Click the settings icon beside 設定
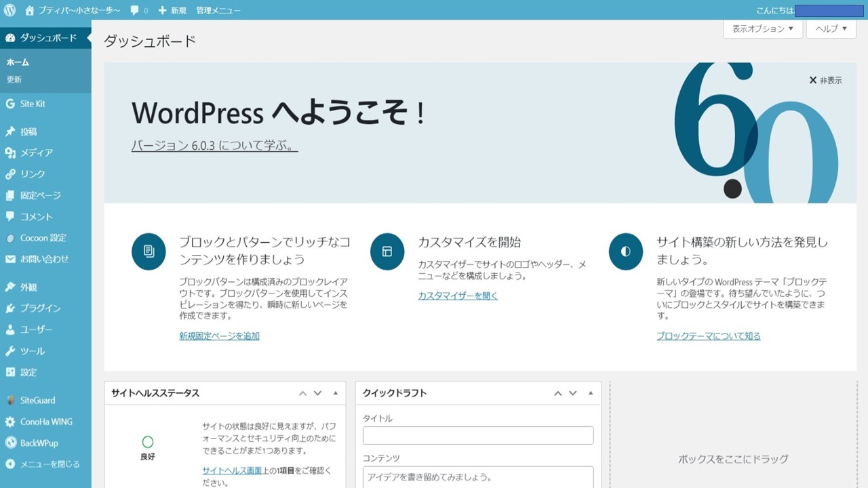Image resolution: width=868 pixels, height=488 pixels. coord(10,372)
